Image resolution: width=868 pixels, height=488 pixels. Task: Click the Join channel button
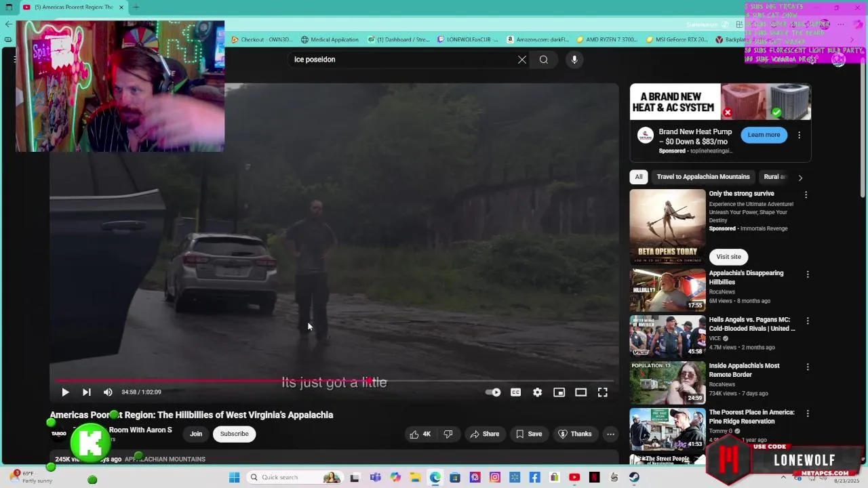pos(196,434)
